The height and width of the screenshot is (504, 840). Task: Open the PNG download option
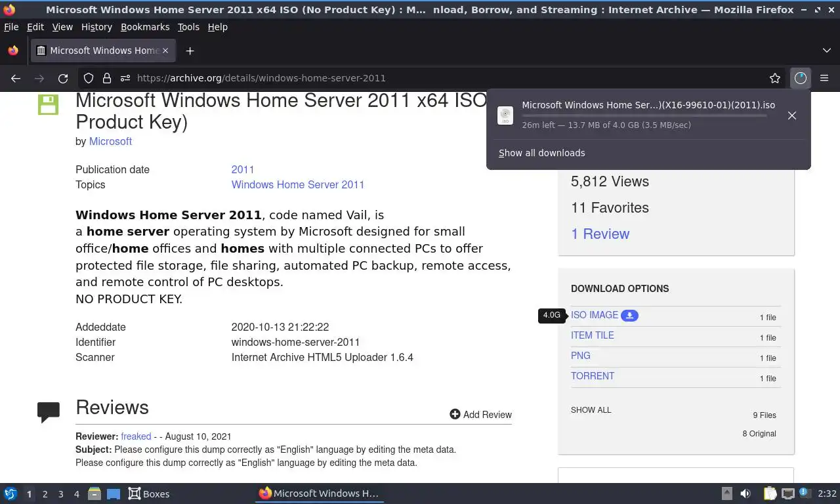pyautogui.click(x=581, y=356)
